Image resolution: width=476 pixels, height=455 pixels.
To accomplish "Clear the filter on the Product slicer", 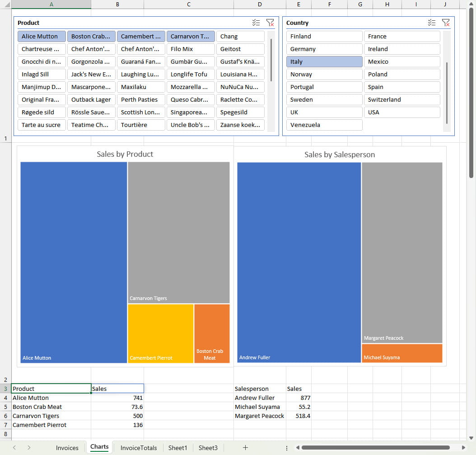I will (270, 23).
